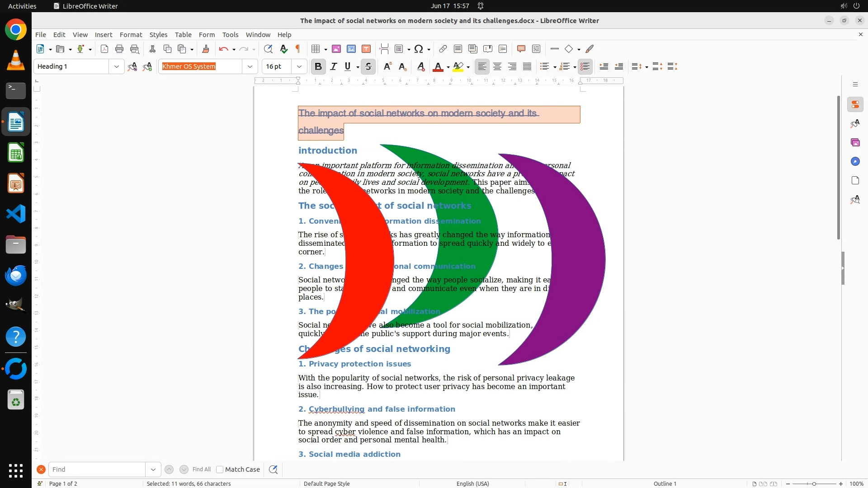The width and height of the screenshot is (868, 488).
Task: Open the Table menu
Action: tap(183, 34)
